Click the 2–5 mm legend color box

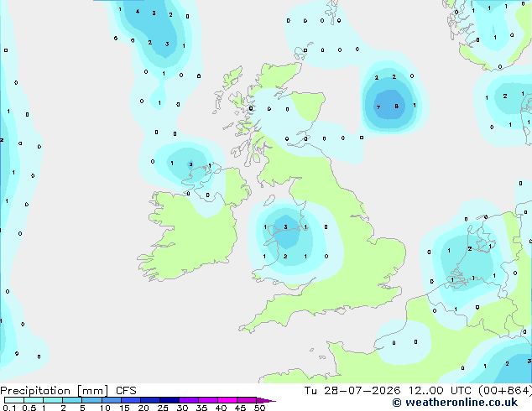(x=72, y=400)
